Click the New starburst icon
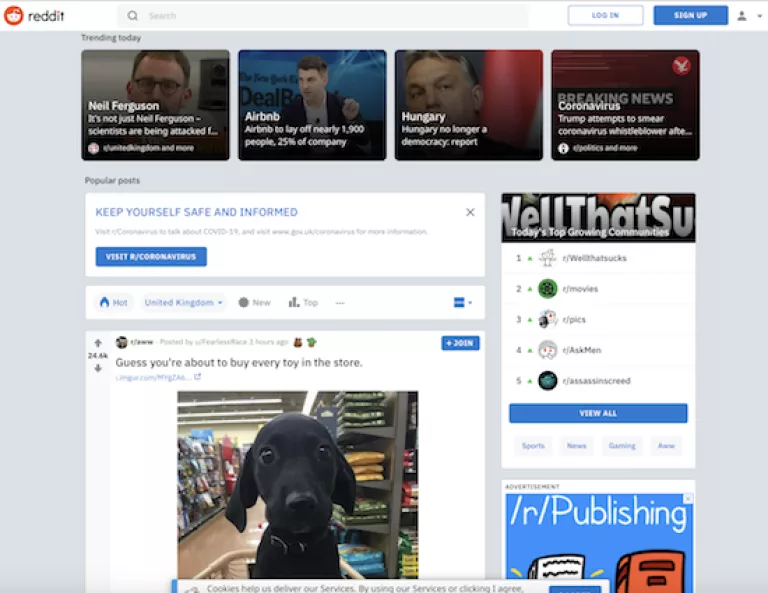Screen dimensions: 768x593 coord(243,302)
